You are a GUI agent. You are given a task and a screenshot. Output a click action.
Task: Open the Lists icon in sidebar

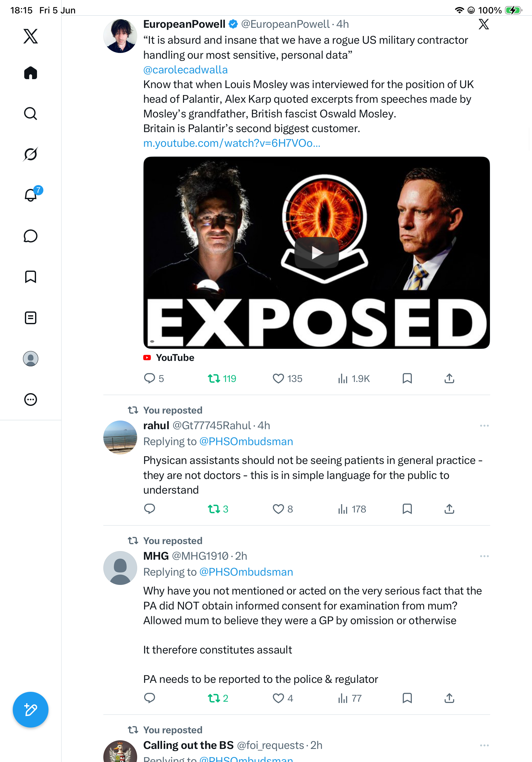[x=31, y=317]
